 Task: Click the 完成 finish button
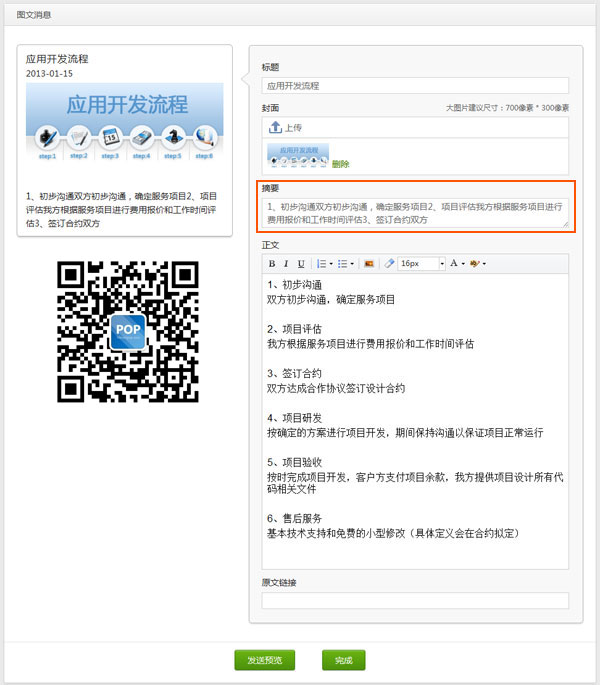(343, 660)
